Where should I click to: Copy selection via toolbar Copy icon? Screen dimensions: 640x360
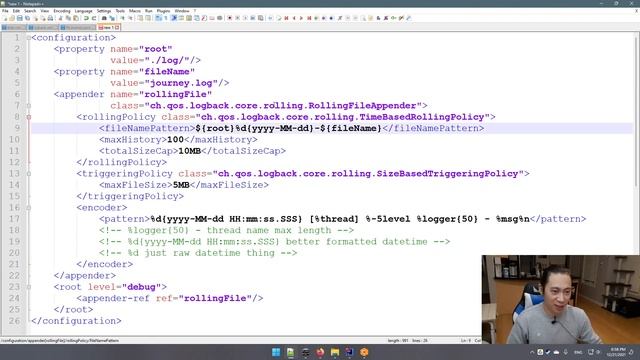tap(69, 18)
